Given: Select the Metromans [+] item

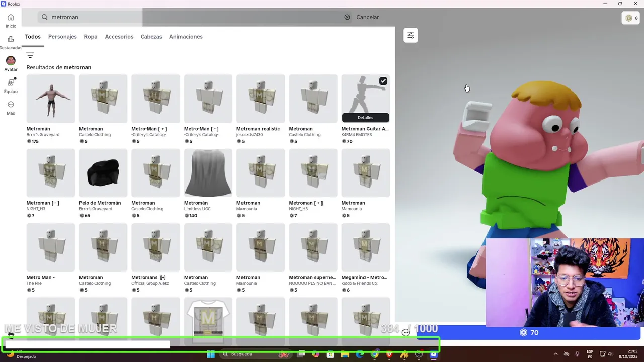Looking at the screenshot, I should 155,247.
